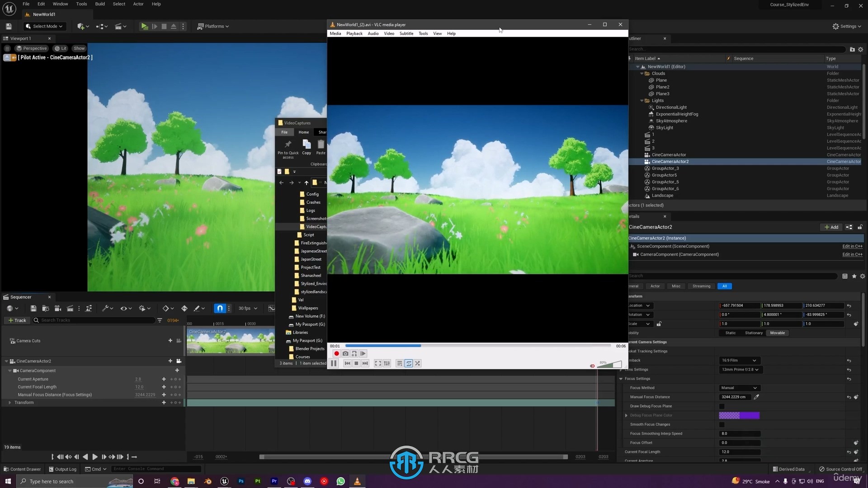Image resolution: width=868 pixels, height=488 pixels.
Task: Expand the CameraComponent in Sequencer
Action: click(10, 370)
